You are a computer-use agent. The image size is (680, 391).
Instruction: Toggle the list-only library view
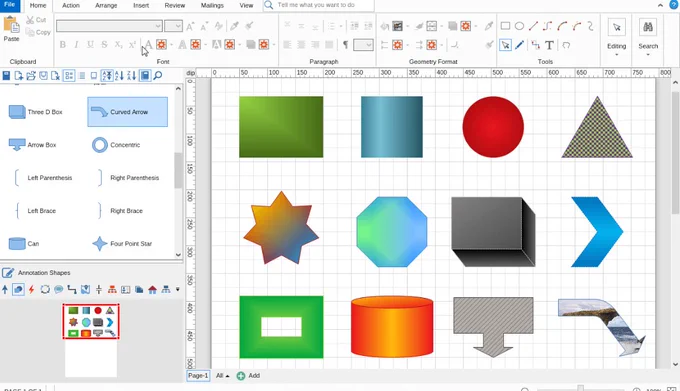coord(82,75)
